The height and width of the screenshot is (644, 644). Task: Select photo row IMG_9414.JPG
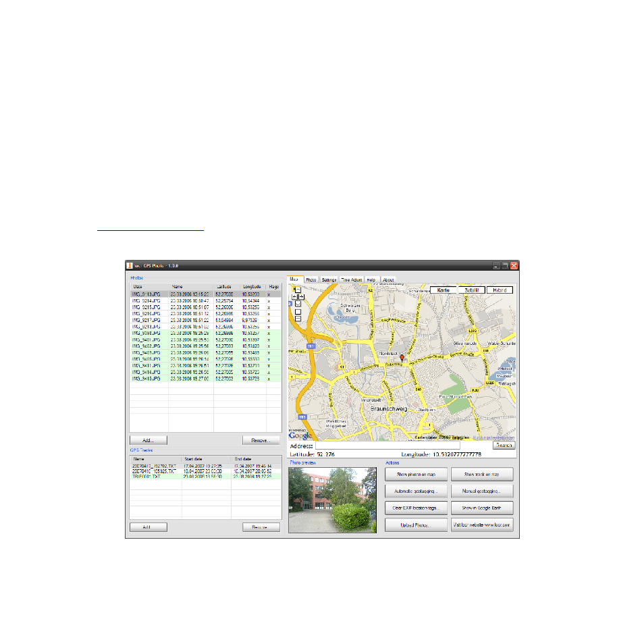click(206, 372)
